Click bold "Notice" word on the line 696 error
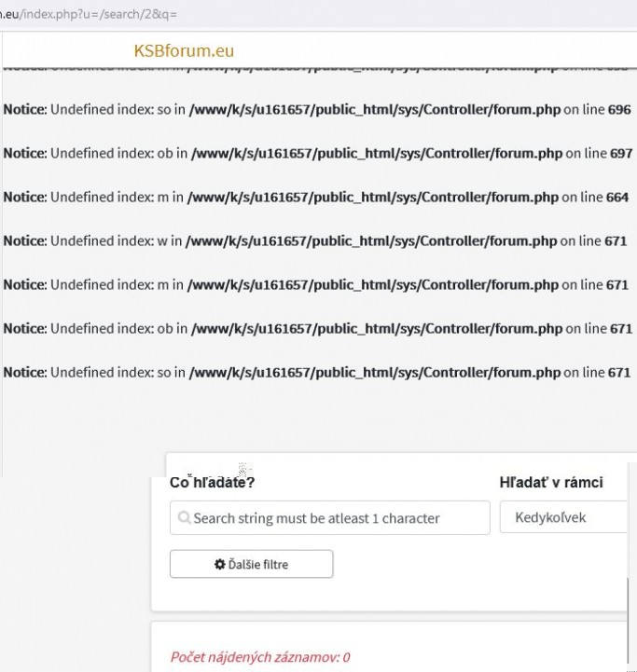637x672 pixels. 24,109
